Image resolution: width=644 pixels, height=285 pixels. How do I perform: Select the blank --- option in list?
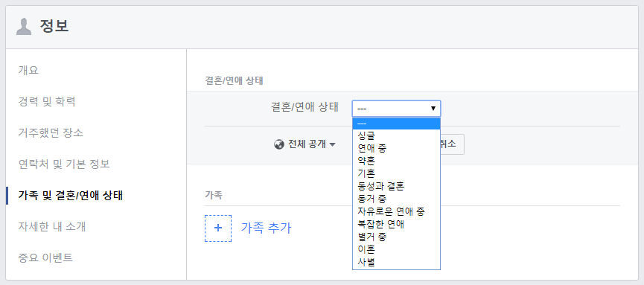pyautogui.click(x=396, y=124)
